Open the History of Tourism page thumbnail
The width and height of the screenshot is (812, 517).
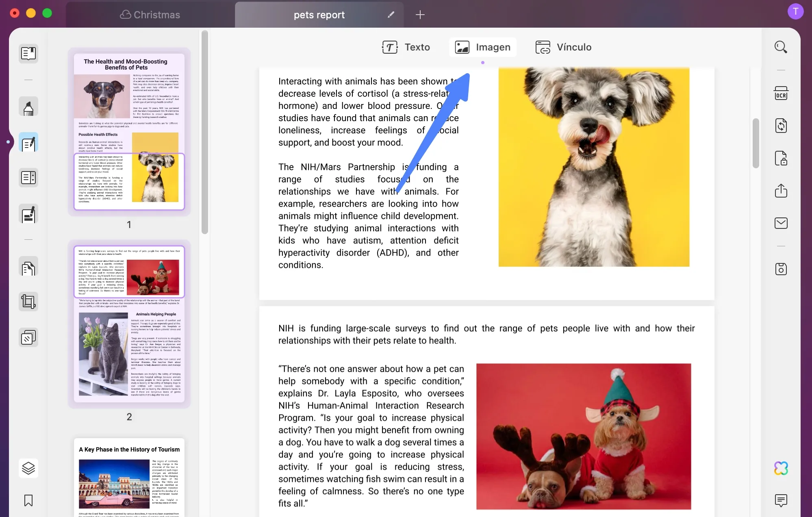tap(129, 477)
